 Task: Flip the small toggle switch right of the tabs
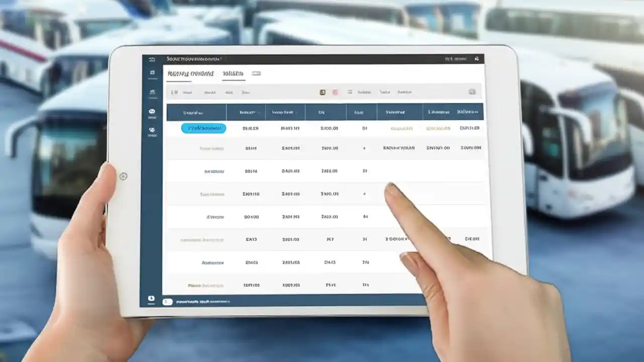click(x=256, y=73)
